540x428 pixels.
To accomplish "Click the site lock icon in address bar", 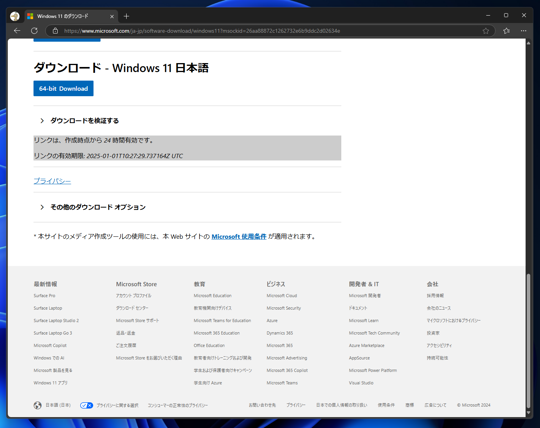I will [55, 31].
